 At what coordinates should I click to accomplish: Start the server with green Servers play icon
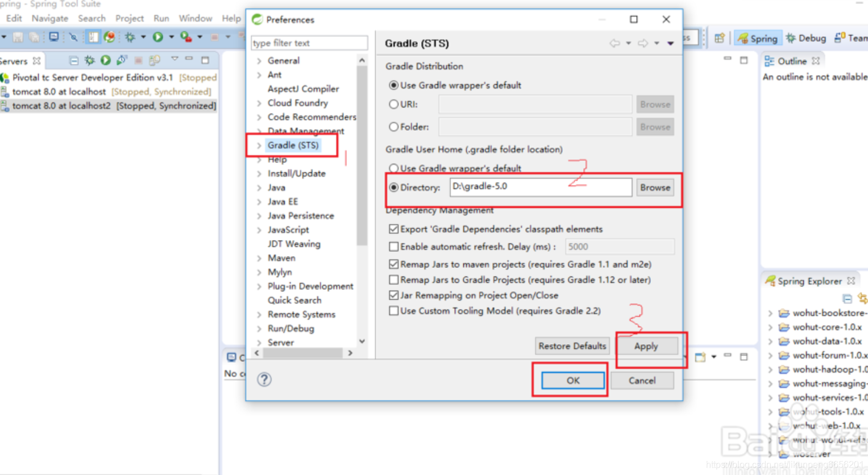(x=106, y=60)
